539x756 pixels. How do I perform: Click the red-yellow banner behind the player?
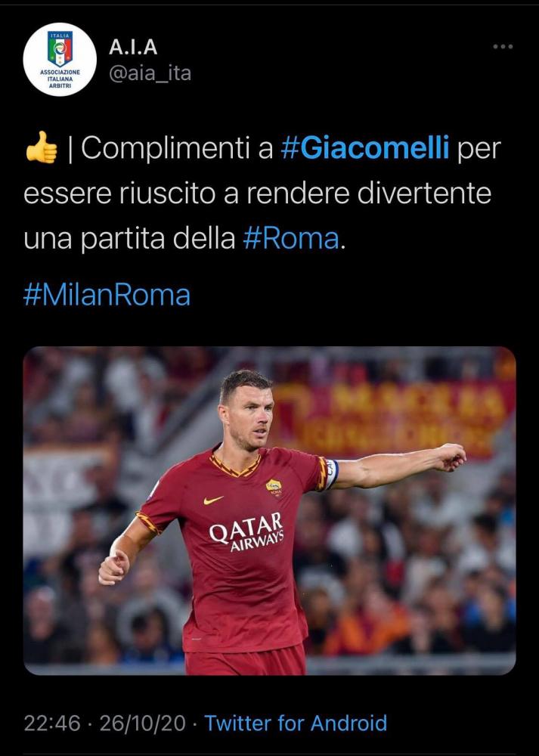click(x=393, y=419)
